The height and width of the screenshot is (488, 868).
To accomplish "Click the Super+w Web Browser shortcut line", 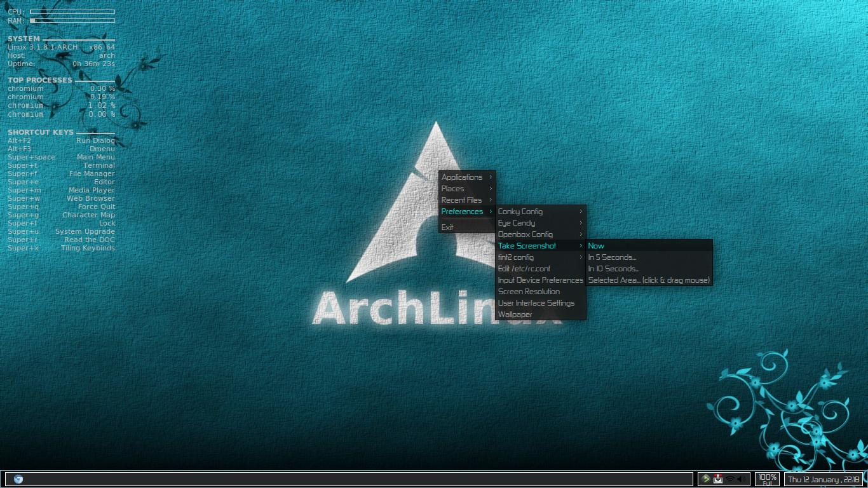I will pos(61,198).
